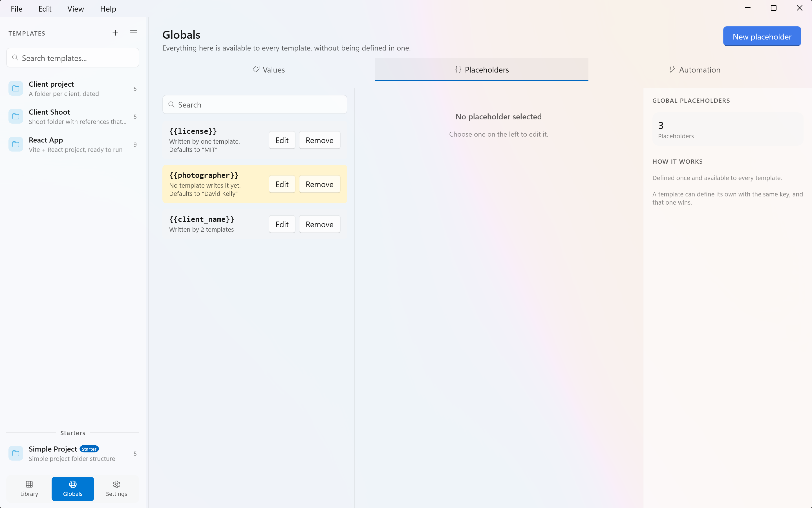Edit the {{photographer}} placeholder
The width and height of the screenshot is (812, 508).
282,184
